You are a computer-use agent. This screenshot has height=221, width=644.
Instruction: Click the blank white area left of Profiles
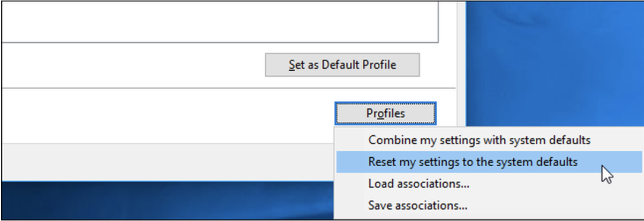pos(161,115)
